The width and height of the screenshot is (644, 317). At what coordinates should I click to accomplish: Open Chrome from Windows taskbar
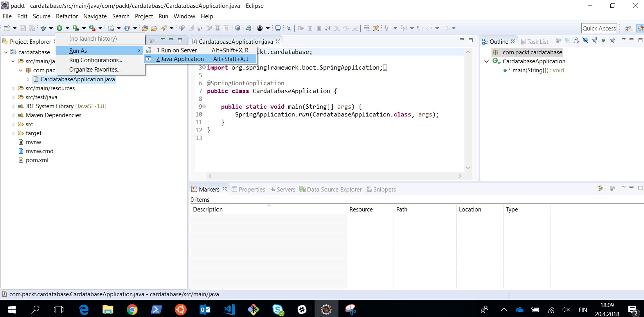tap(132, 310)
